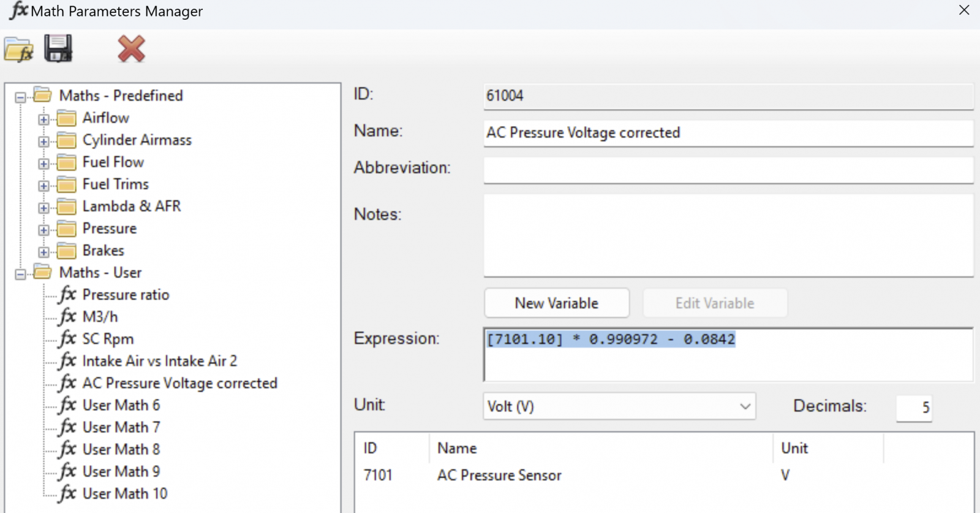This screenshot has width=980, height=513.
Task: Select Fuel Flow folder icon
Action: point(67,162)
